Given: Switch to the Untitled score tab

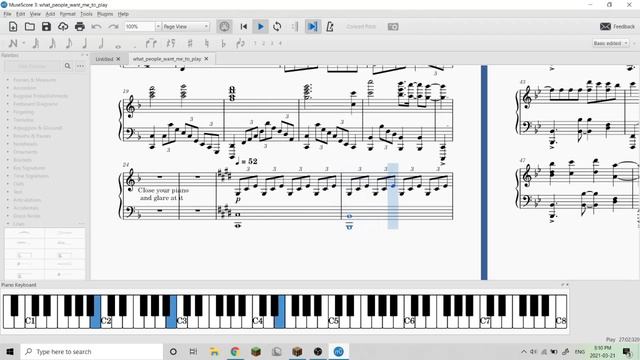Looking at the screenshot, I should click(x=104, y=59).
